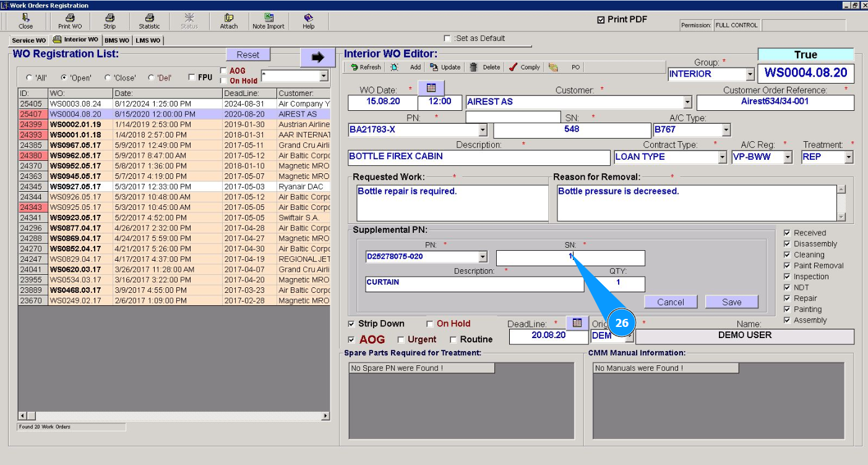The height and width of the screenshot is (465, 868).
Task: Click the Print WO toolbar icon
Action: tap(69, 21)
